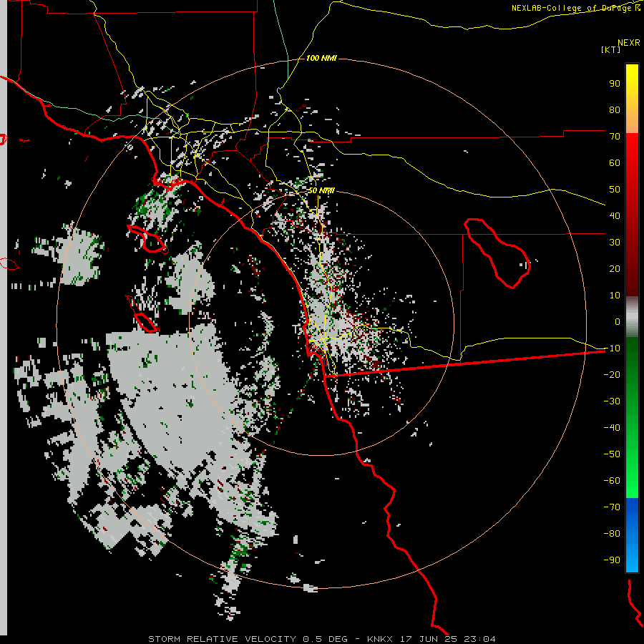Click the blue bottom segment of the color bar

coord(632,535)
